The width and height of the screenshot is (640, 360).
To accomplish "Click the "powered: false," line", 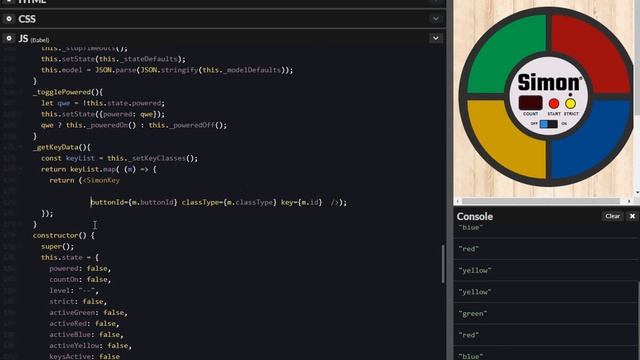I will [x=80, y=269].
